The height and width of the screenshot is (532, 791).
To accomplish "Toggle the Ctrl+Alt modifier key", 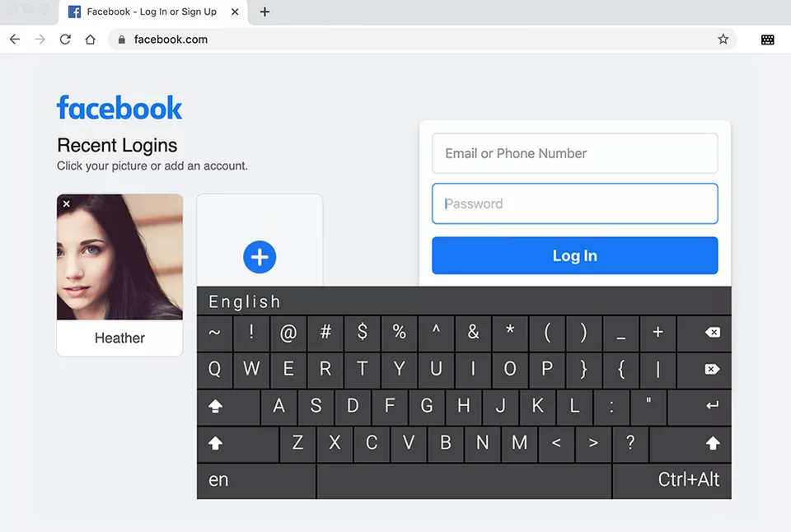I will coord(688,480).
